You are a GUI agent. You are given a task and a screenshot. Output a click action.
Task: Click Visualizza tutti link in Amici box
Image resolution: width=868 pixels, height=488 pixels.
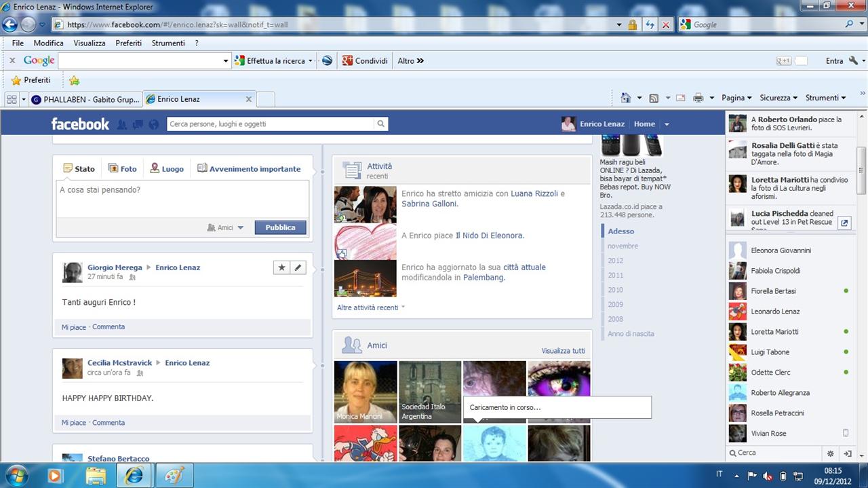[x=563, y=351]
